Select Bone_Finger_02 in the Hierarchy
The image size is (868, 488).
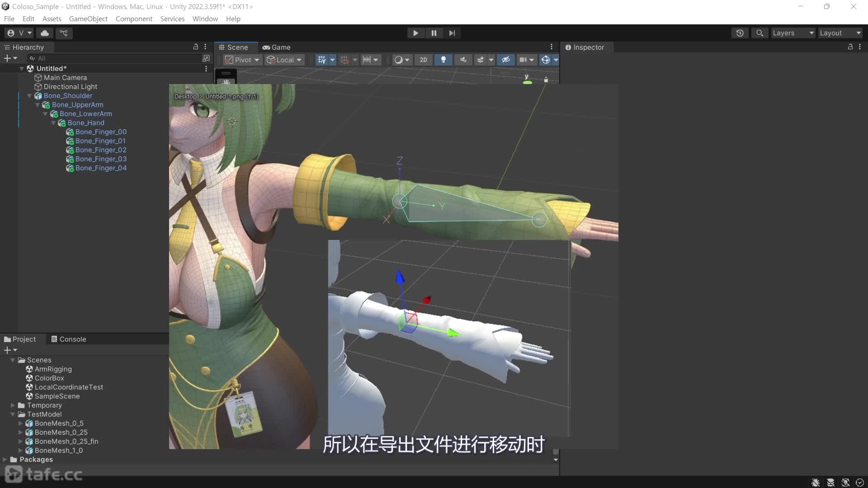(x=100, y=150)
